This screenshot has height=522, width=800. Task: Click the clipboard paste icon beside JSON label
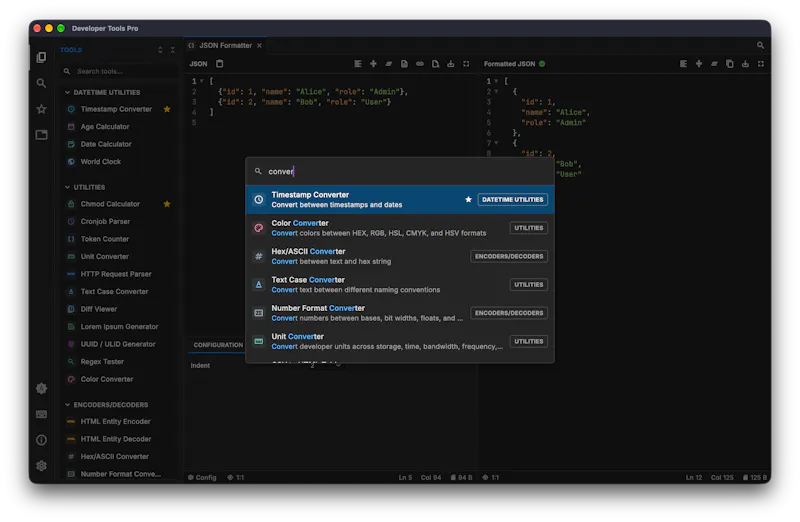pyautogui.click(x=219, y=64)
